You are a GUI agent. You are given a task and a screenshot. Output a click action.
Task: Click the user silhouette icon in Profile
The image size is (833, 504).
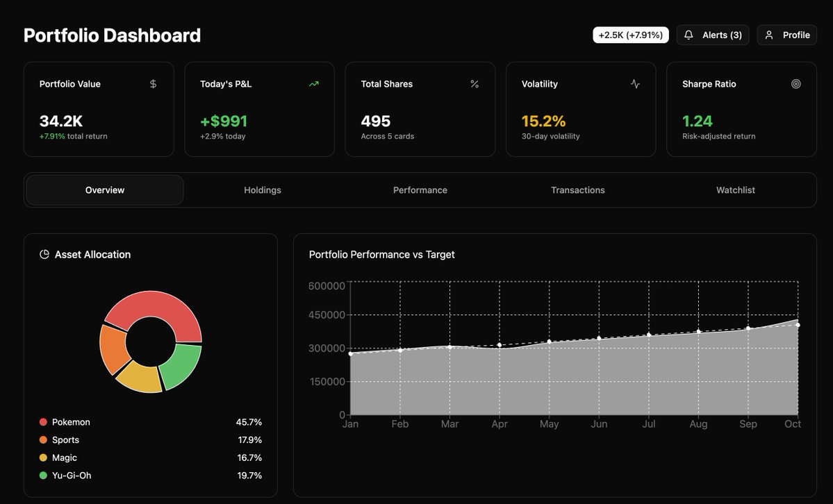[768, 35]
